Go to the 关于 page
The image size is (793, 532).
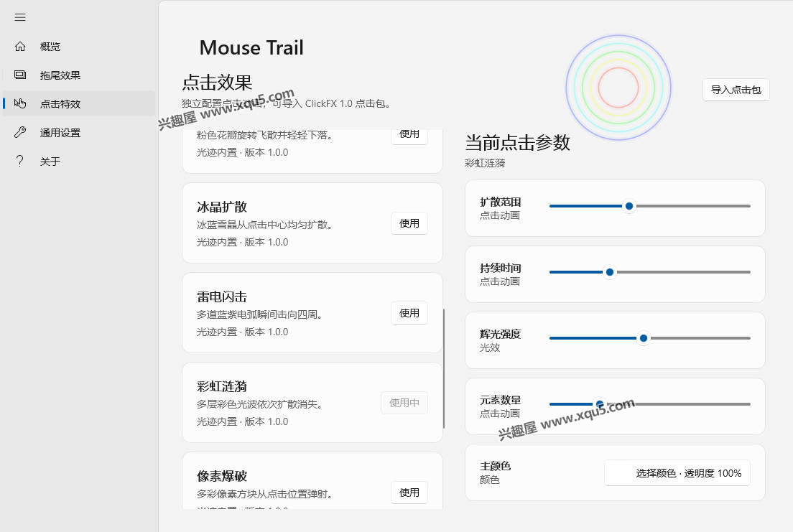point(79,162)
